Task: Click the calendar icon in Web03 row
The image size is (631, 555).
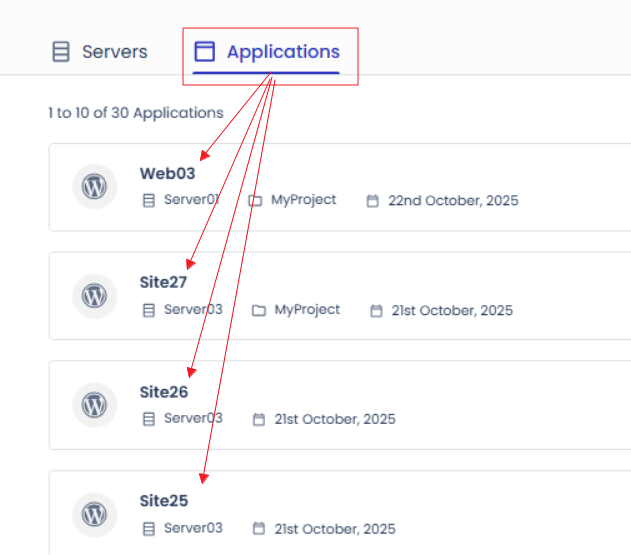Action: click(373, 200)
